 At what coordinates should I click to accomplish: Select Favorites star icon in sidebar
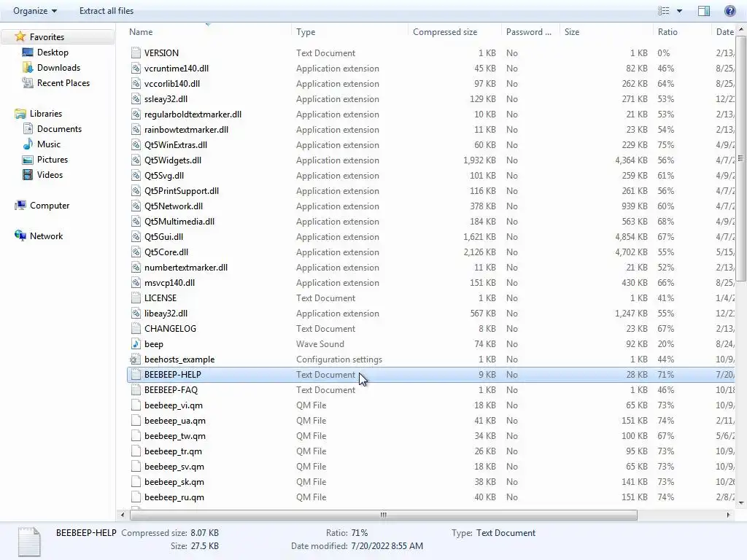pyautogui.click(x=20, y=36)
